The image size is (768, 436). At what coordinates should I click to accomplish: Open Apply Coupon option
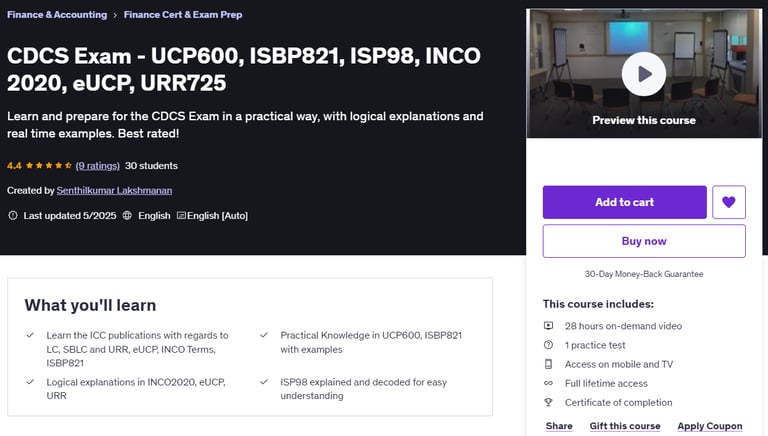pyautogui.click(x=710, y=426)
